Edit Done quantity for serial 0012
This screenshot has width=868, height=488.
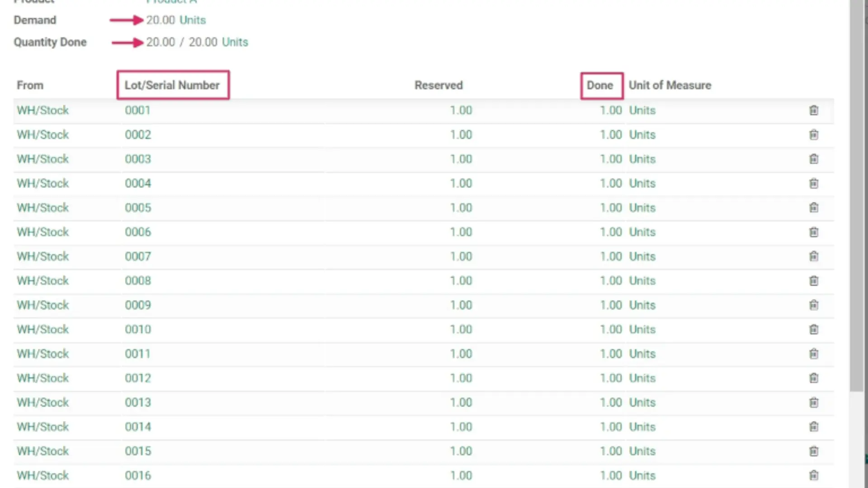pos(610,378)
